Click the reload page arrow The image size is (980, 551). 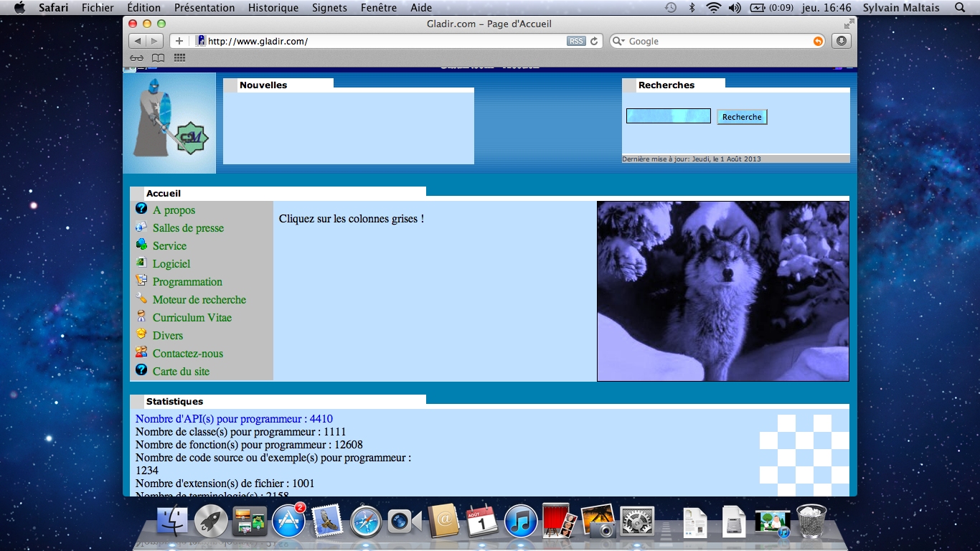(594, 42)
